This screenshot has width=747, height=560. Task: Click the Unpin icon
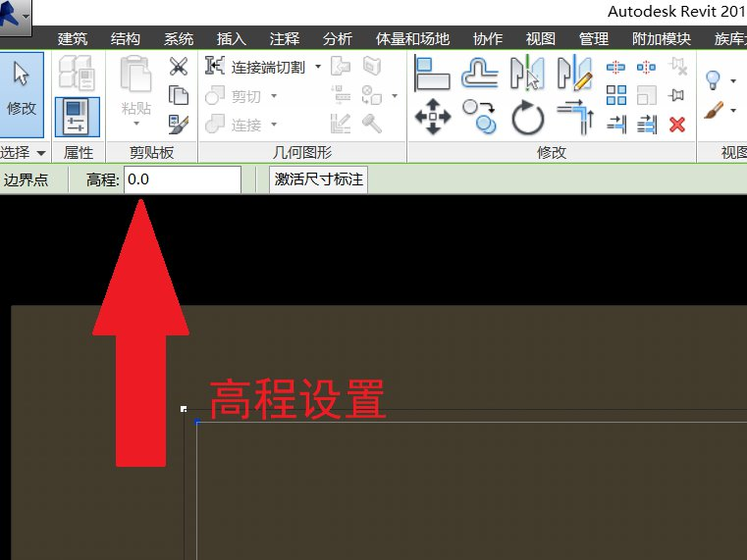pos(677,66)
